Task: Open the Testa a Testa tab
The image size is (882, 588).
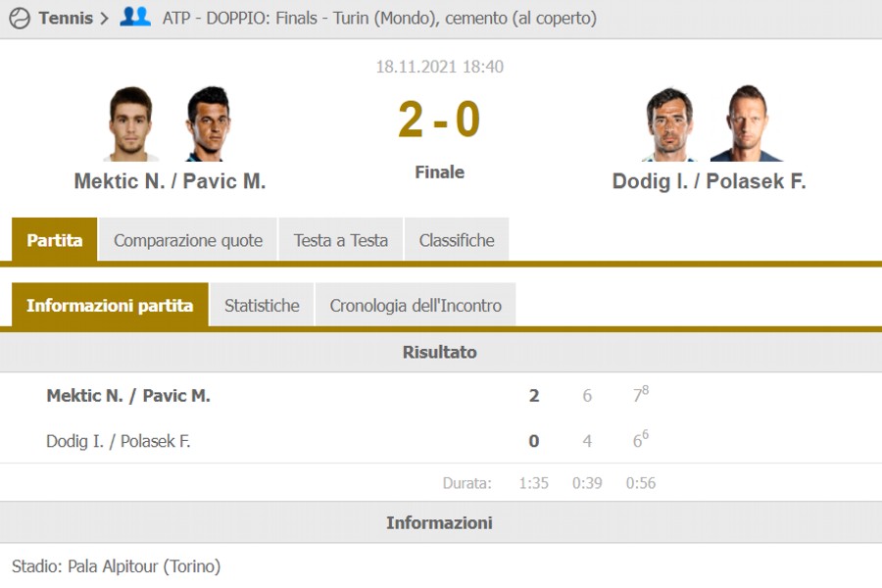Action: (341, 240)
